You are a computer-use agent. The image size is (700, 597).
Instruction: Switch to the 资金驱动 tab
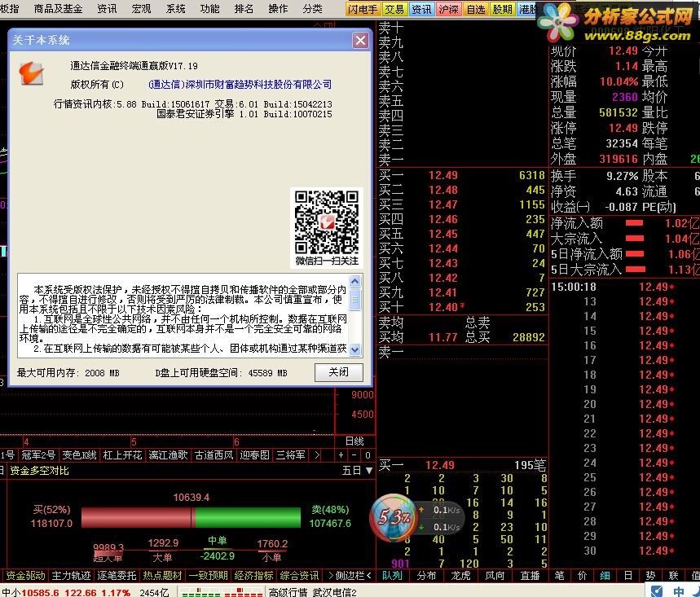25,576
